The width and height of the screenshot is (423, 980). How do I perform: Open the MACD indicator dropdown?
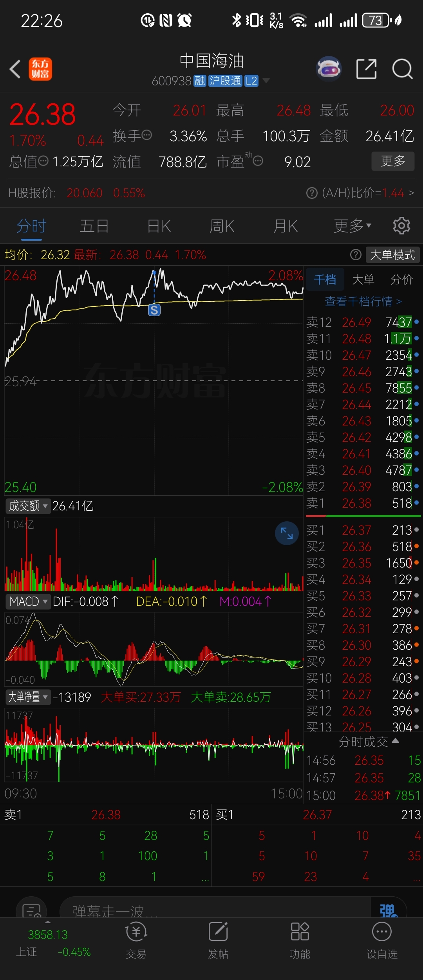pyautogui.click(x=28, y=602)
